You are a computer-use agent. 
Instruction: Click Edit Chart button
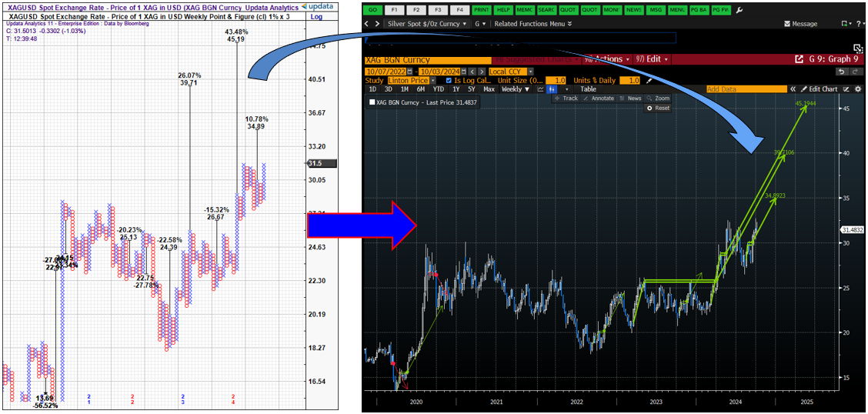click(819, 89)
